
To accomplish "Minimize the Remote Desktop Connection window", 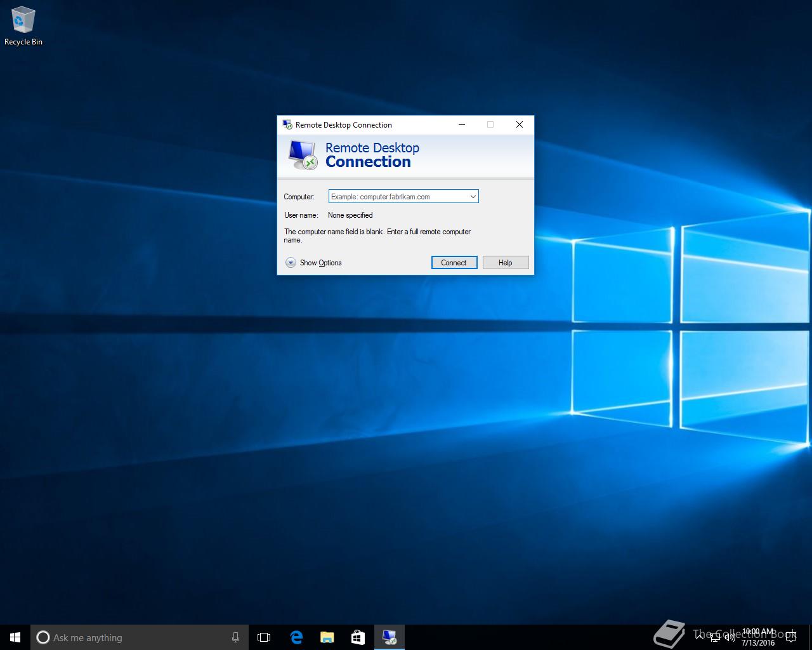I will [462, 124].
